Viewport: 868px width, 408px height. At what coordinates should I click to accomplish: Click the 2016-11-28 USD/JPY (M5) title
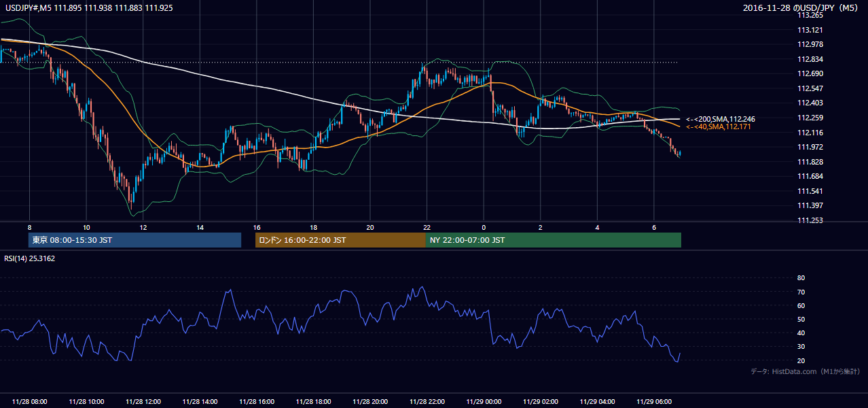[x=801, y=8]
